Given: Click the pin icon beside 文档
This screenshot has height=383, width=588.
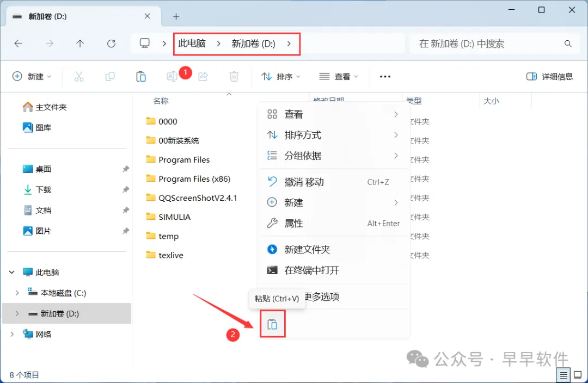Looking at the screenshot, I should [126, 210].
